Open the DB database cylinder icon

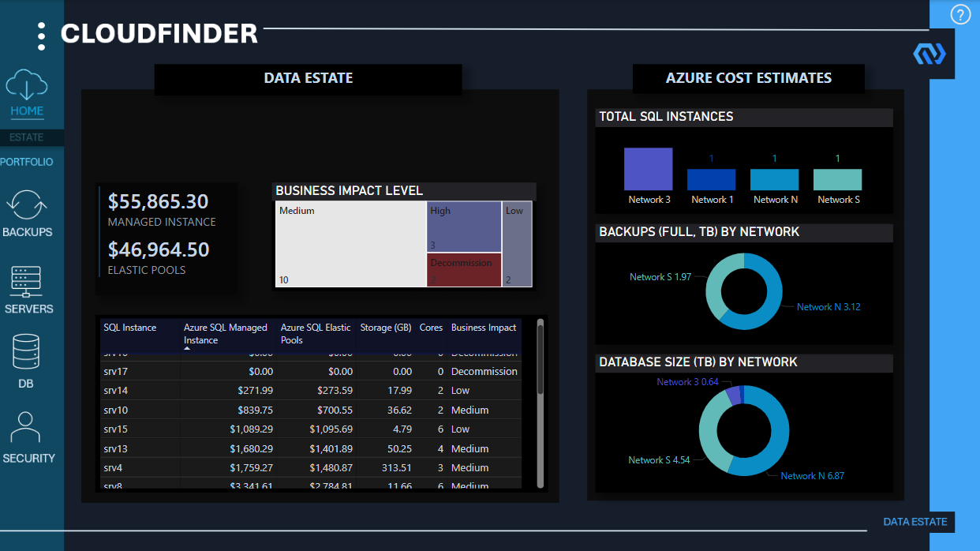[x=26, y=352]
